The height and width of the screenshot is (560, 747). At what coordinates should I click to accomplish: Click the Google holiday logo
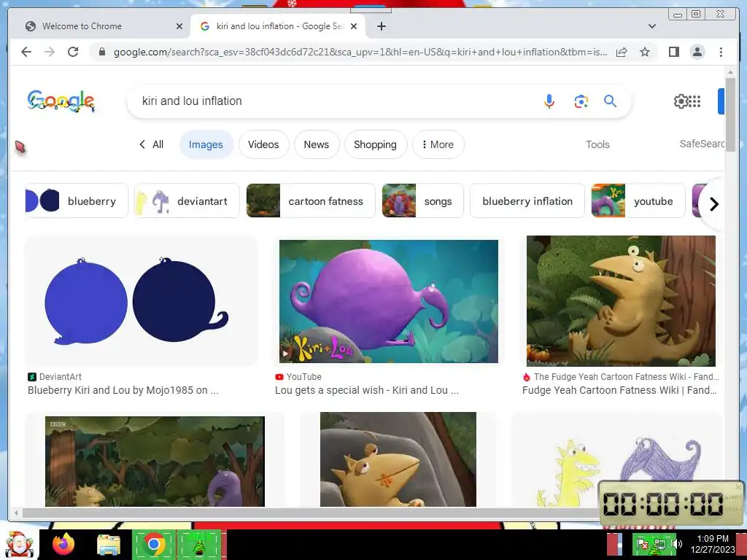click(61, 101)
